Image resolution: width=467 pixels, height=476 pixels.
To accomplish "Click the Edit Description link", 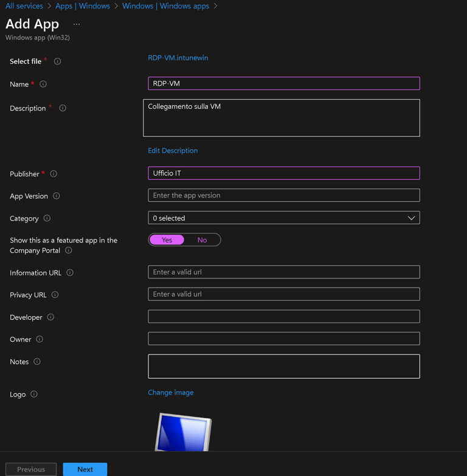I will pyautogui.click(x=173, y=151).
